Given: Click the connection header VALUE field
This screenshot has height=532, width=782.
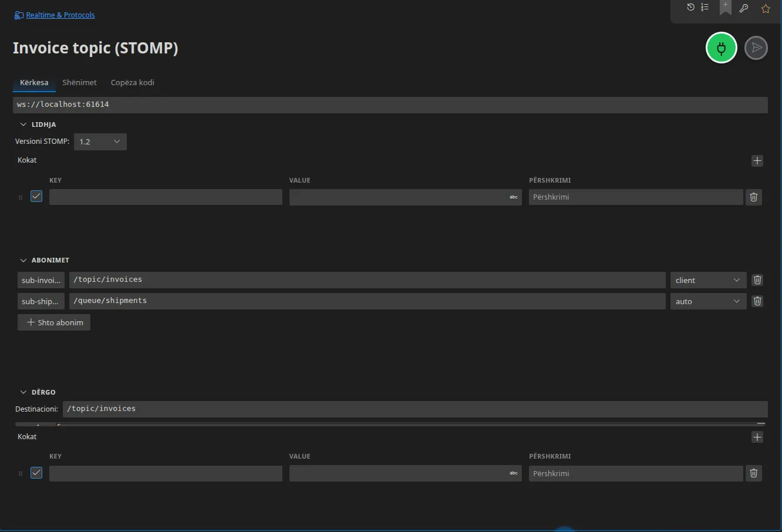Looking at the screenshot, I should (x=405, y=197).
